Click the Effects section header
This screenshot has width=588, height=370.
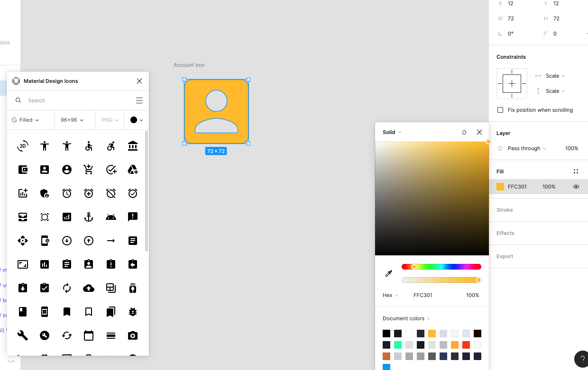pos(505,233)
